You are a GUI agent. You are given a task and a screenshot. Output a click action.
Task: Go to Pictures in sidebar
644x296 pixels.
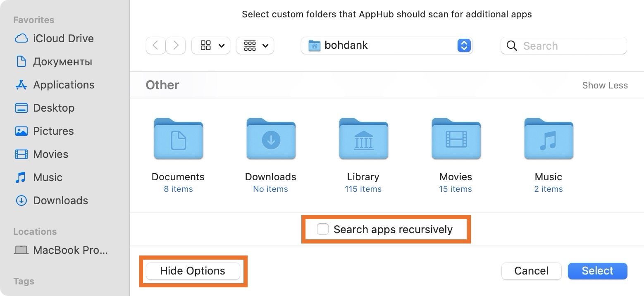[x=53, y=131]
